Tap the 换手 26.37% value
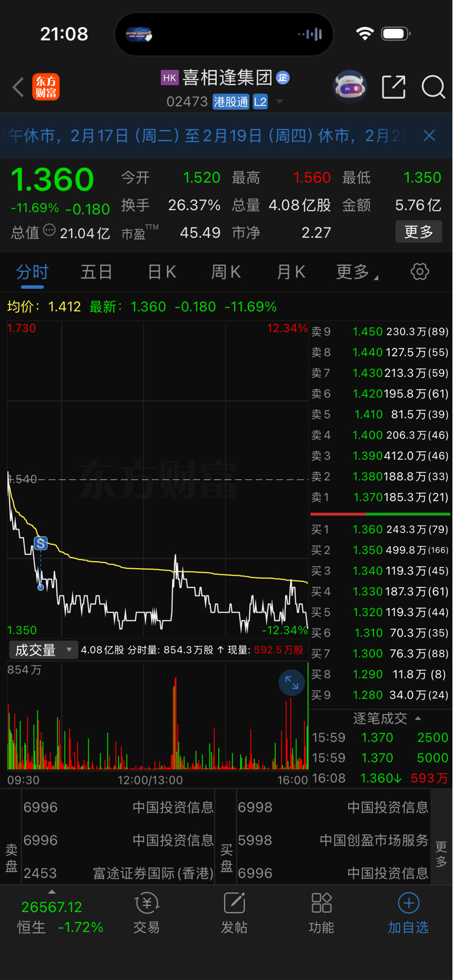The height and width of the screenshot is (980, 453). (x=194, y=205)
